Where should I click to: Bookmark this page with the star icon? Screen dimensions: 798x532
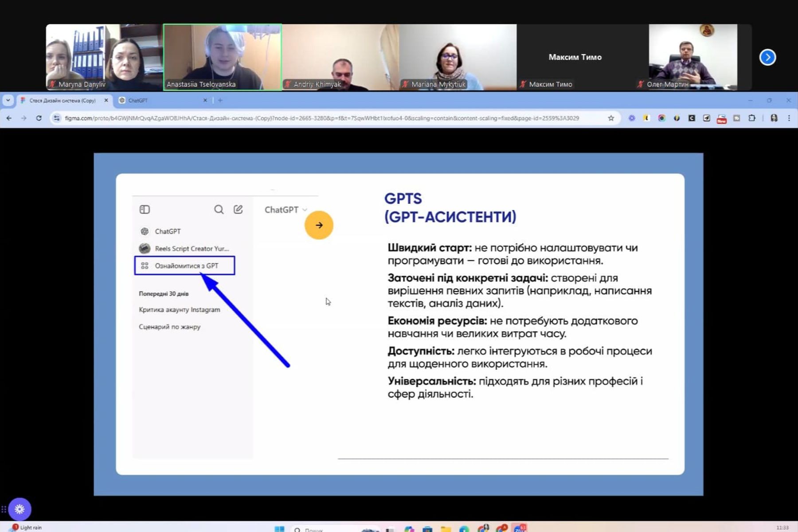tap(611, 118)
